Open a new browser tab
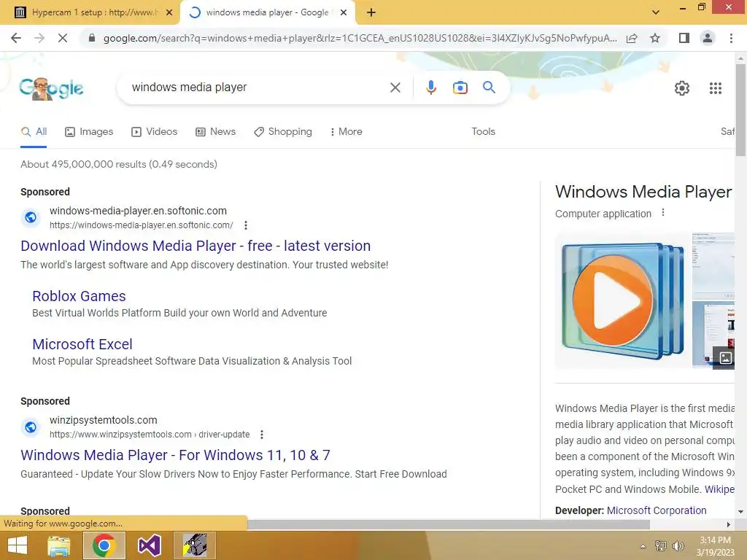This screenshot has height=560, width=747. pos(371,13)
